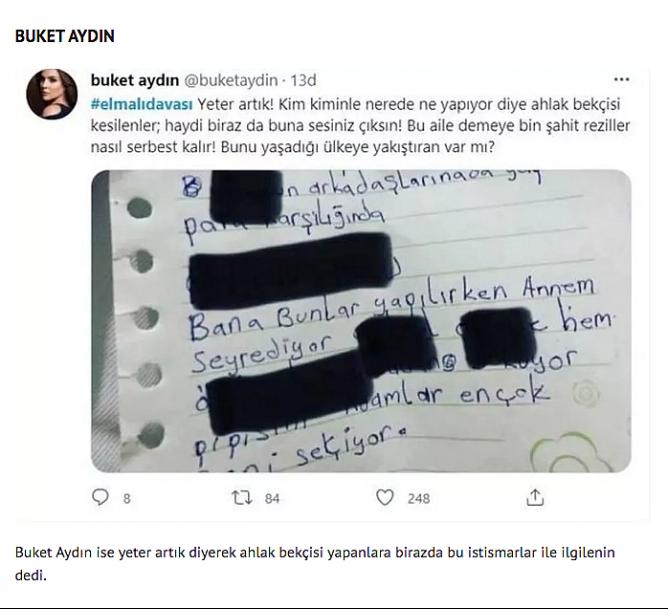
Task: Click the @buketaydin handle
Action: [x=230, y=80]
